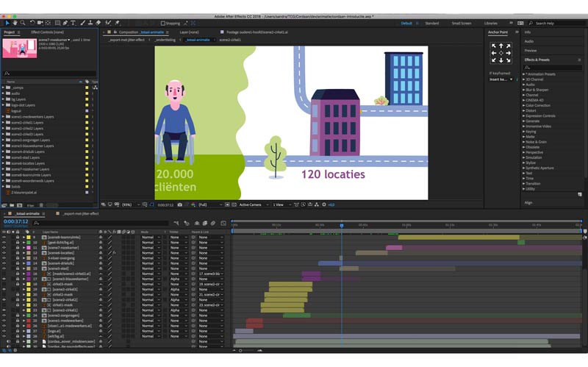The width and height of the screenshot is (588, 367).
Task: Click the bottom-right anchor point arrow
Action: point(509,60)
